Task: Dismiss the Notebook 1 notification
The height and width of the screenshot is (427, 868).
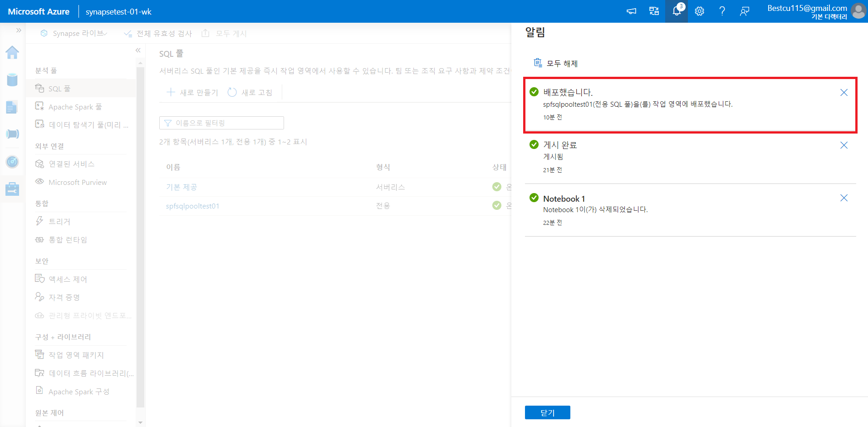Action: 844,198
